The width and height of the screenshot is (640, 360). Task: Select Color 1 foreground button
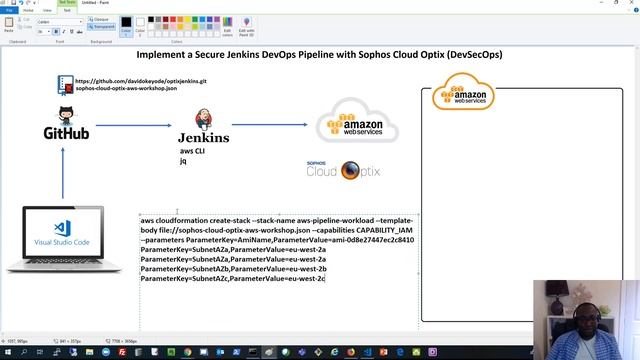click(126, 27)
